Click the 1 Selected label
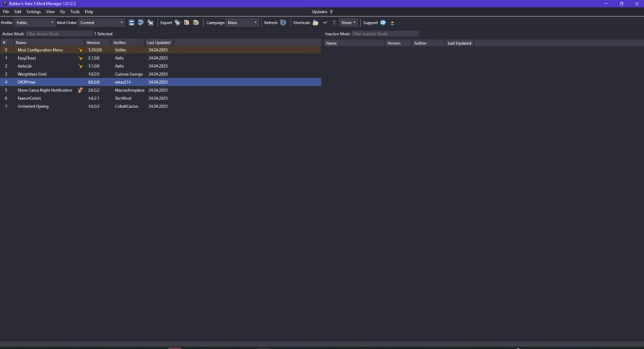The width and height of the screenshot is (644, 349). coord(103,34)
